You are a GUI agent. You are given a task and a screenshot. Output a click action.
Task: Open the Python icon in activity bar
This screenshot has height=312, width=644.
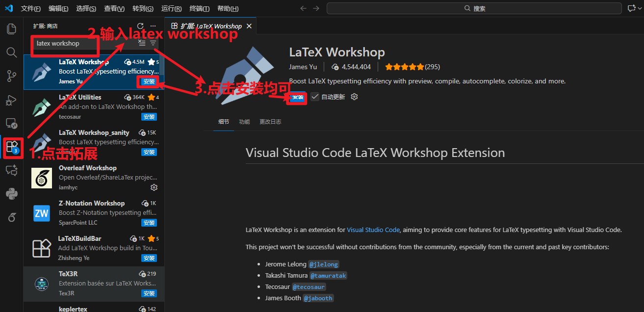point(11,194)
